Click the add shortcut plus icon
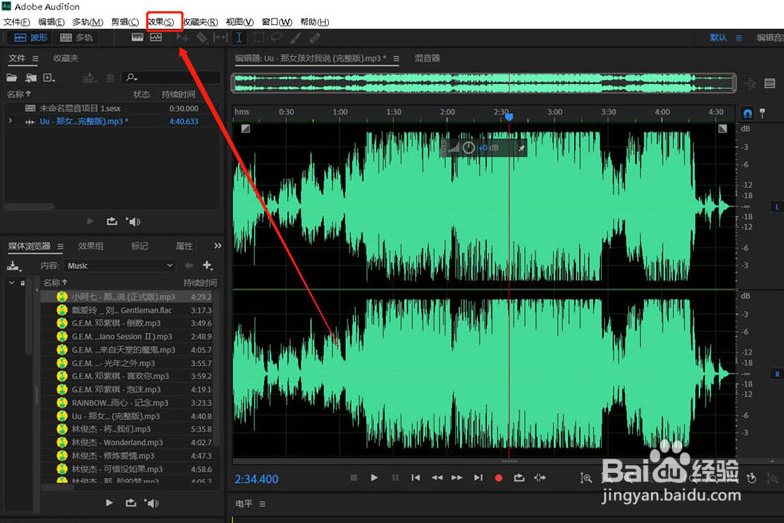The image size is (784, 523). (208, 265)
